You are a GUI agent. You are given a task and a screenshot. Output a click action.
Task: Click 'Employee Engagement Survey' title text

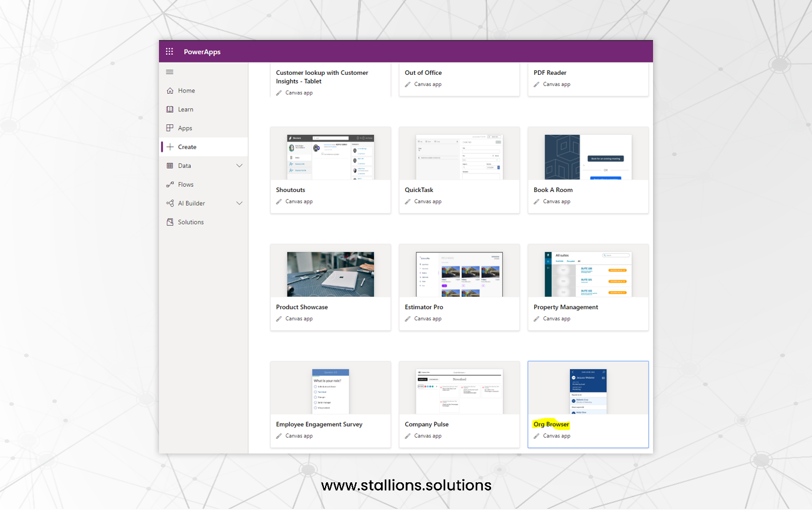tap(319, 425)
